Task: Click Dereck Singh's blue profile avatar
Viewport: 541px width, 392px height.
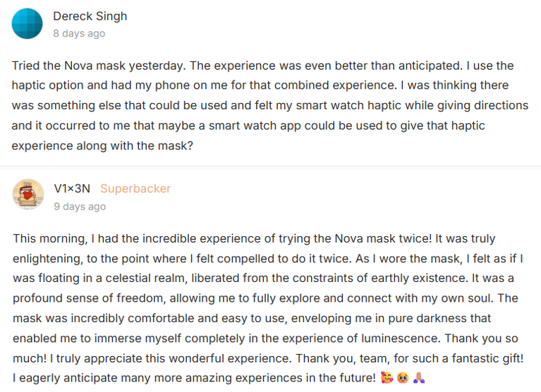Action: point(28,23)
